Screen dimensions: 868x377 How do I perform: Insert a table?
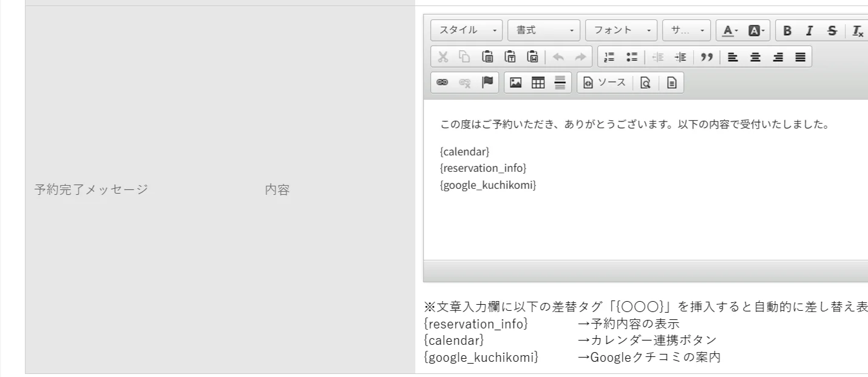click(x=538, y=83)
